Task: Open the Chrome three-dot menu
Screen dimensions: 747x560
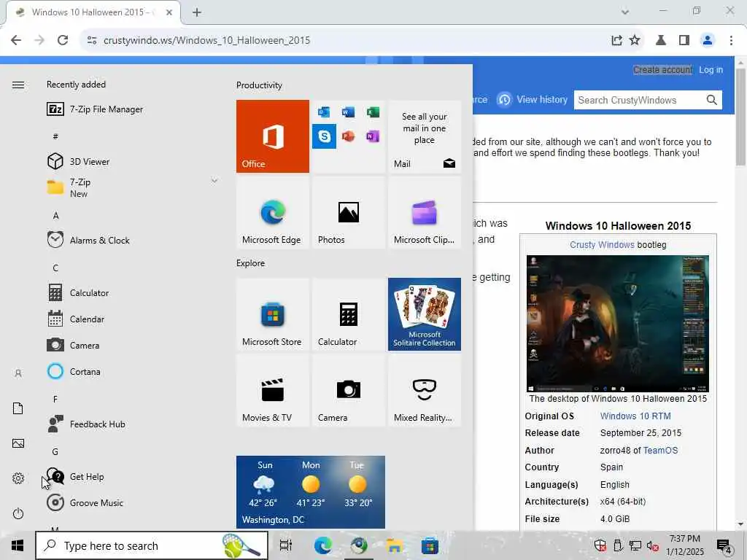Action: pyautogui.click(x=731, y=41)
